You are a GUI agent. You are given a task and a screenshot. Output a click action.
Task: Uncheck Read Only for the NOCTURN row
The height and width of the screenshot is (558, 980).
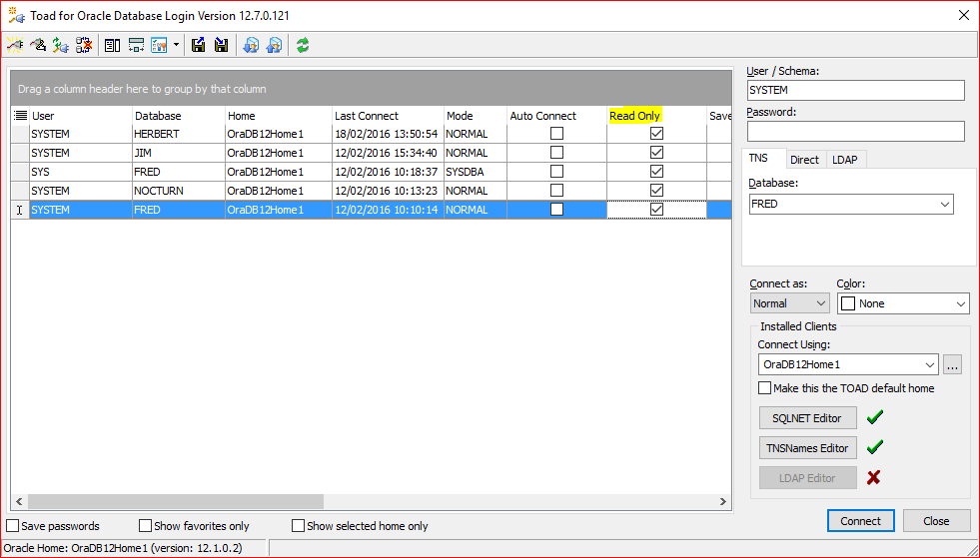tap(656, 190)
